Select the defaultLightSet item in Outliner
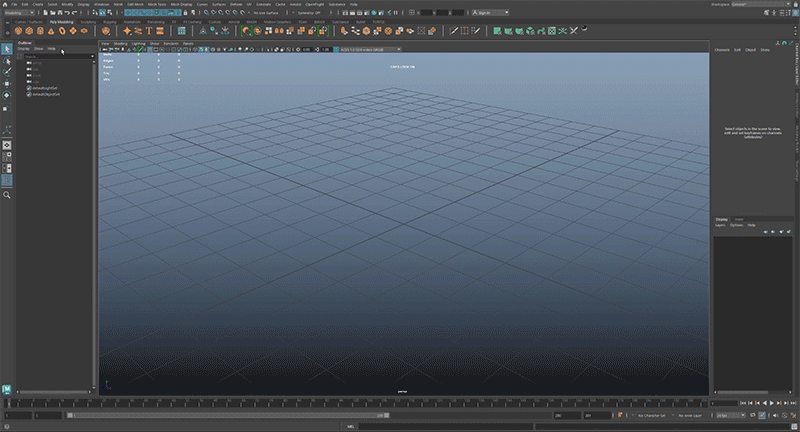The width and height of the screenshot is (800, 432). tap(45, 87)
